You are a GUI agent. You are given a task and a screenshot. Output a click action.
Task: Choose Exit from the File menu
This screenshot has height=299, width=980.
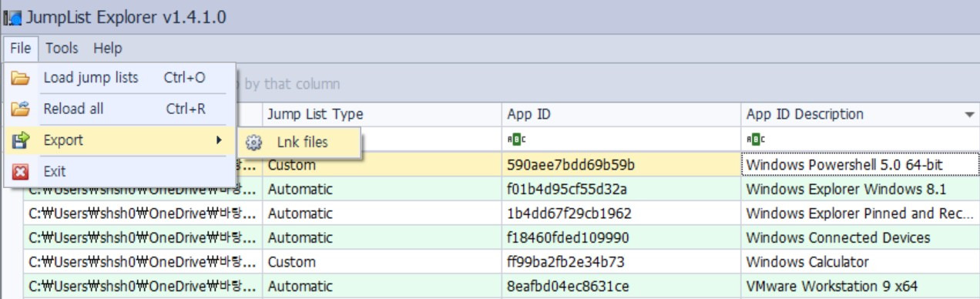(x=119, y=171)
